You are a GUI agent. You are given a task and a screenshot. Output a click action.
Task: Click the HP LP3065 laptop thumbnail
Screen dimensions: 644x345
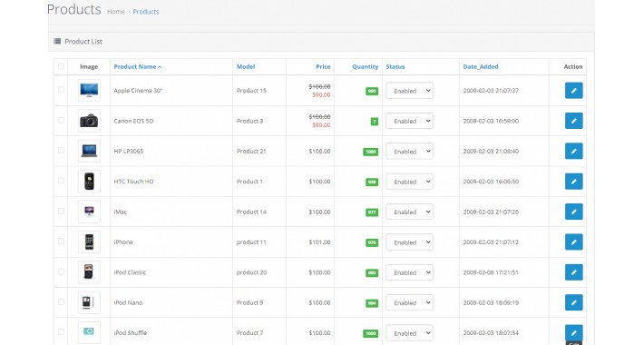(x=89, y=151)
